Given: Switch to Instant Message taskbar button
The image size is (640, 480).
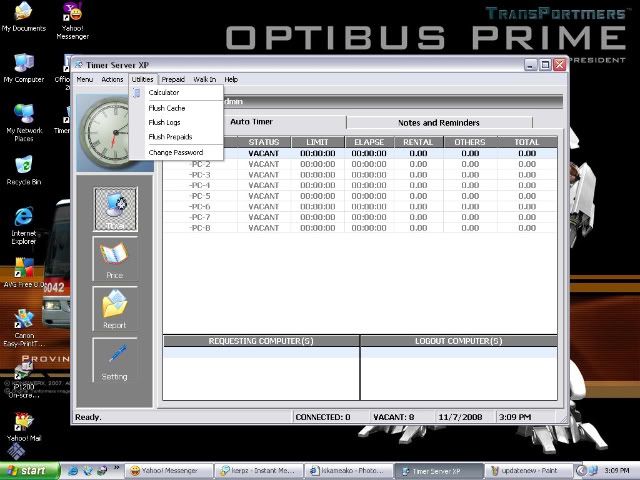Looking at the screenshot, I should point(259,471).
